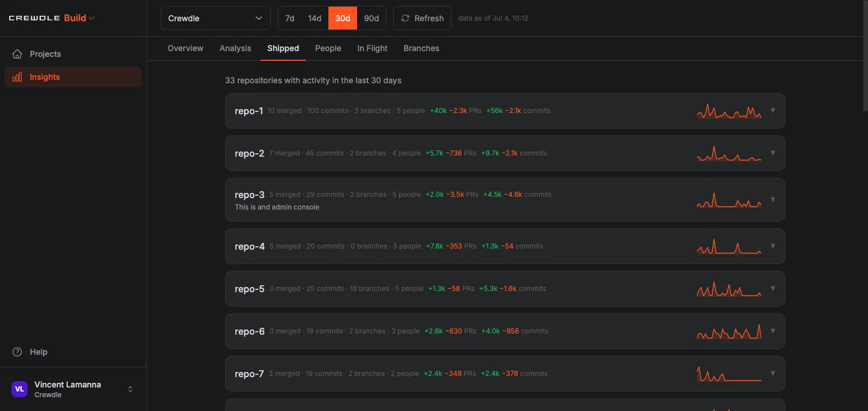Select the 30d time range

click(343, 18)
